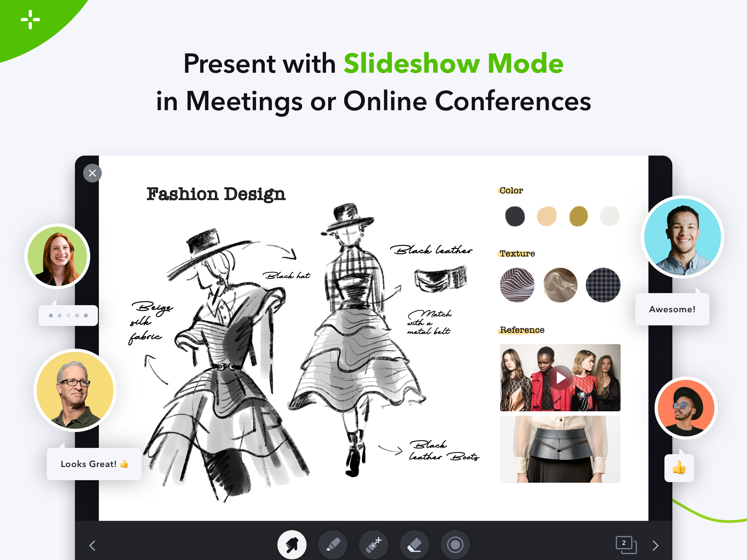The width and height of the screenshot is (747, 560).
Task: Select the finger pointer tool
Action: tap(292, 544)
